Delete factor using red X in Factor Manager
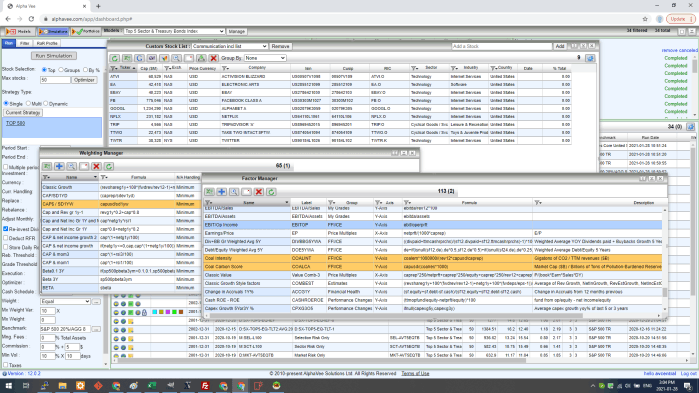Screen dimensions: 699x393 [259, 192]
